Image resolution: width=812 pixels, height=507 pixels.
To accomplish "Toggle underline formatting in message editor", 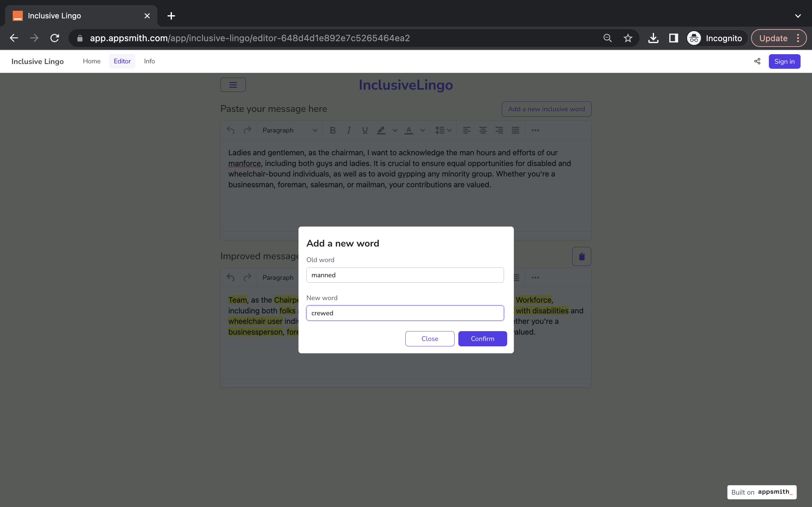I will click(365, 131).
